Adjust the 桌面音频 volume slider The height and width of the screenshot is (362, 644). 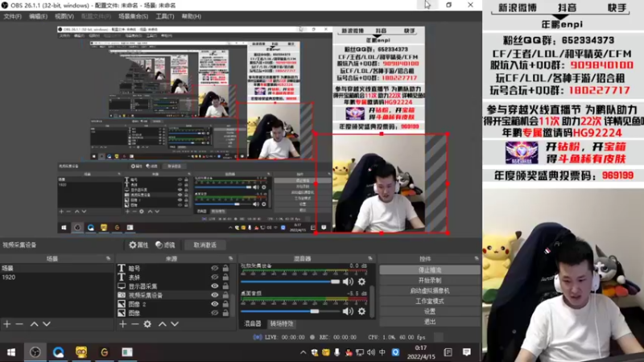(290, 311)
